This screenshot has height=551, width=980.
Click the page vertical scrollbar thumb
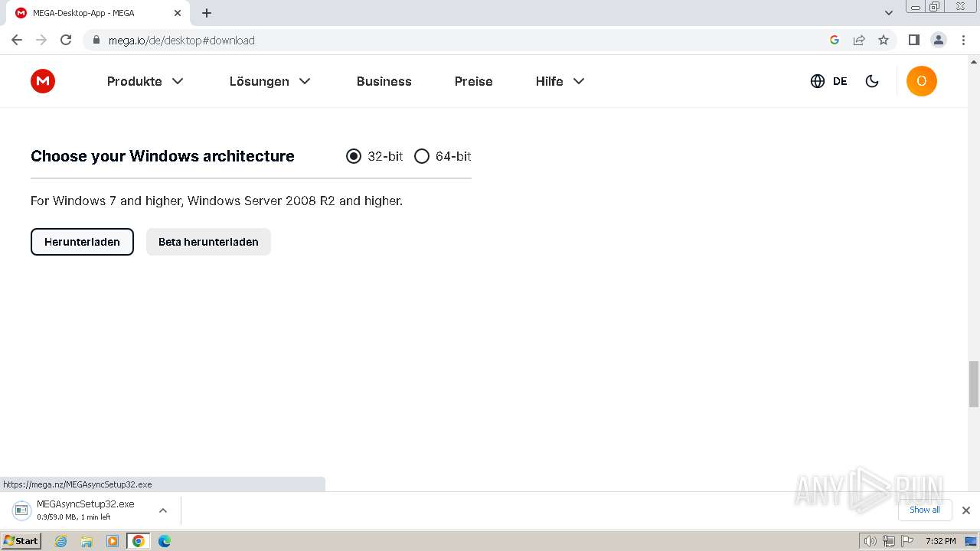pos(974,384)
